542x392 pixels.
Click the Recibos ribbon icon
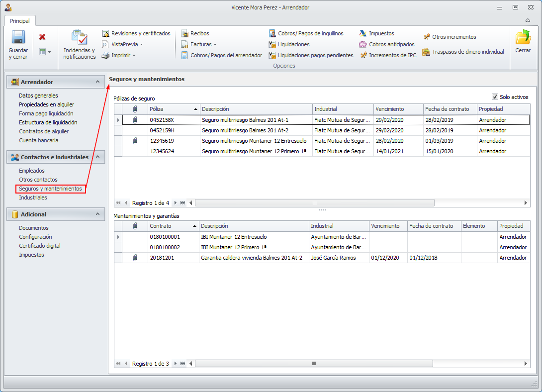coord(184,33)
